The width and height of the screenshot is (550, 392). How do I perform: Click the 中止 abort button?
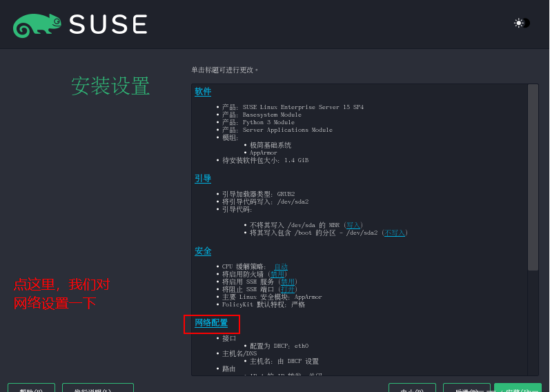pos(412,388)
